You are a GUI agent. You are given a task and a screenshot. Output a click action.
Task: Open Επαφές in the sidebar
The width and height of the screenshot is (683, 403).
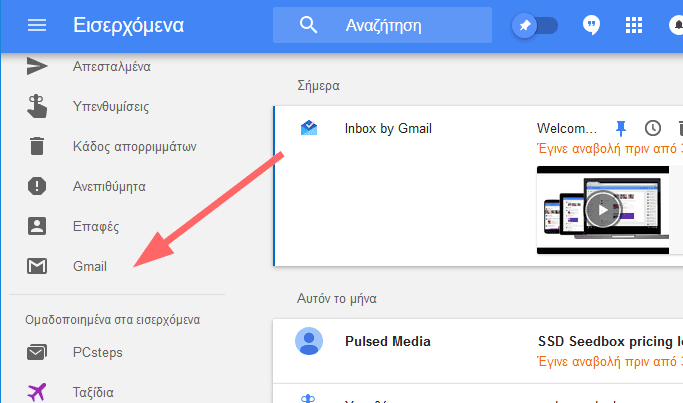point(95,227)
